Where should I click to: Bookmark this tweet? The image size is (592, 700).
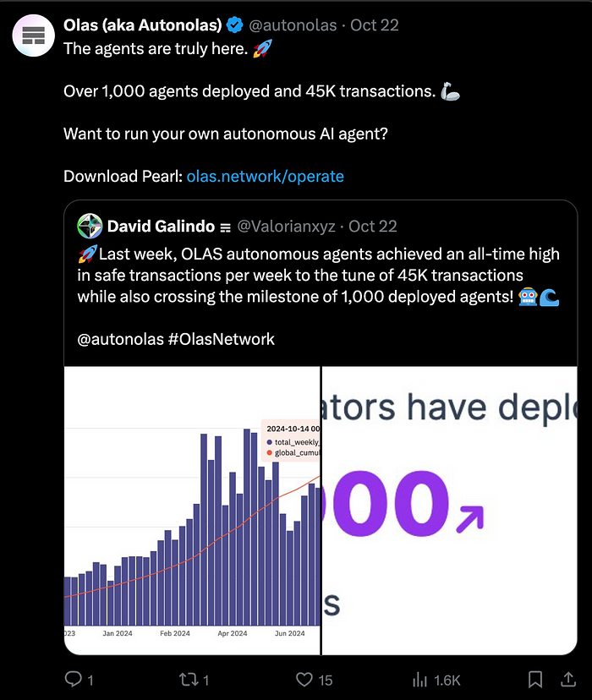tap(535, 680)
